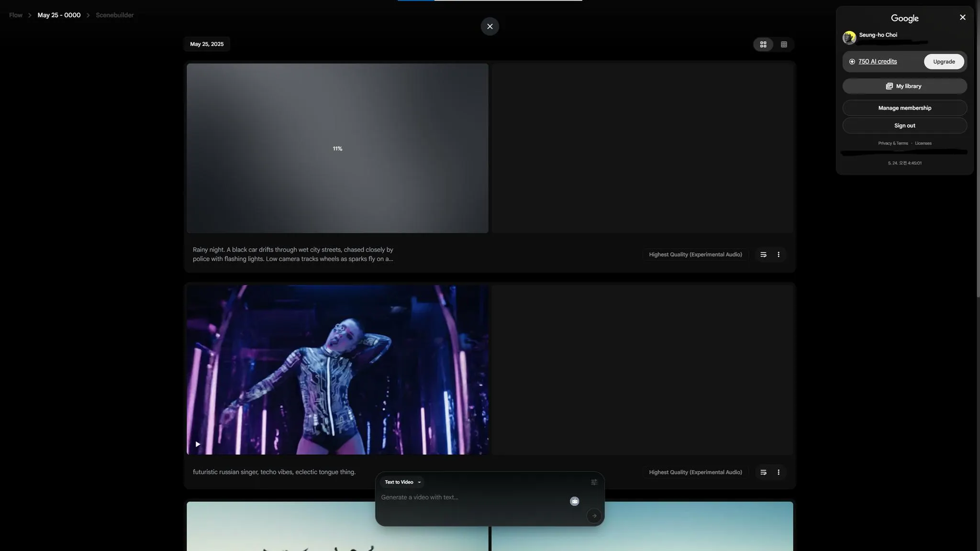The height and width of the screenshot is (551, 980).
Task: Switch to large grid view
Action: tap(763, 44)
